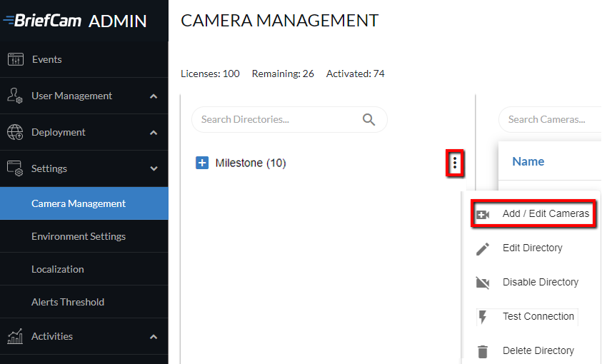Collapse the Settings section chevron
607x364 pixels.
pyautogui.click(x=154, y=168)
